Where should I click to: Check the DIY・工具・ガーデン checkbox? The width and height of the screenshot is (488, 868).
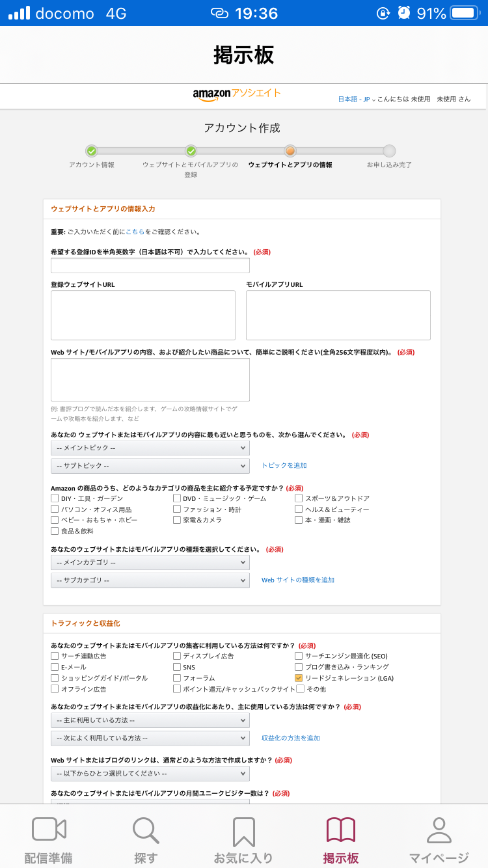(55, 498)
